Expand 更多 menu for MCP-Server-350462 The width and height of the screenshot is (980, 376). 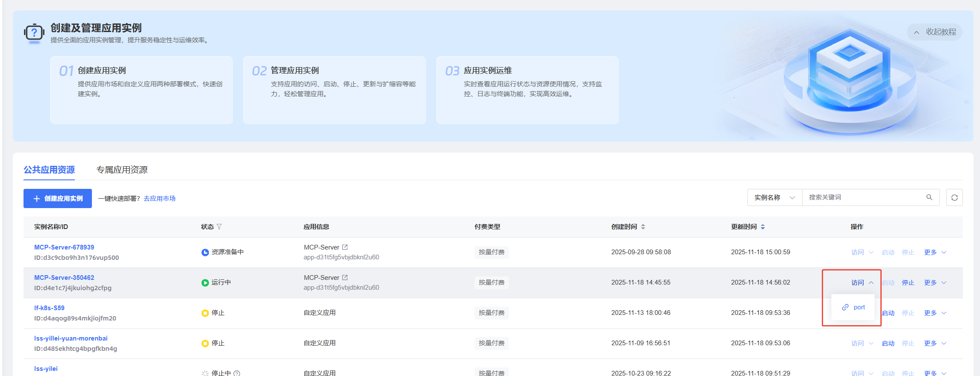point(935,282)
